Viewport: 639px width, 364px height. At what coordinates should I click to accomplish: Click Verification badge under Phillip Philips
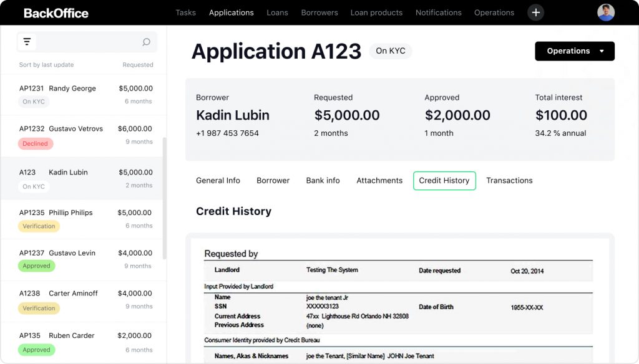[x=39, y=226]
